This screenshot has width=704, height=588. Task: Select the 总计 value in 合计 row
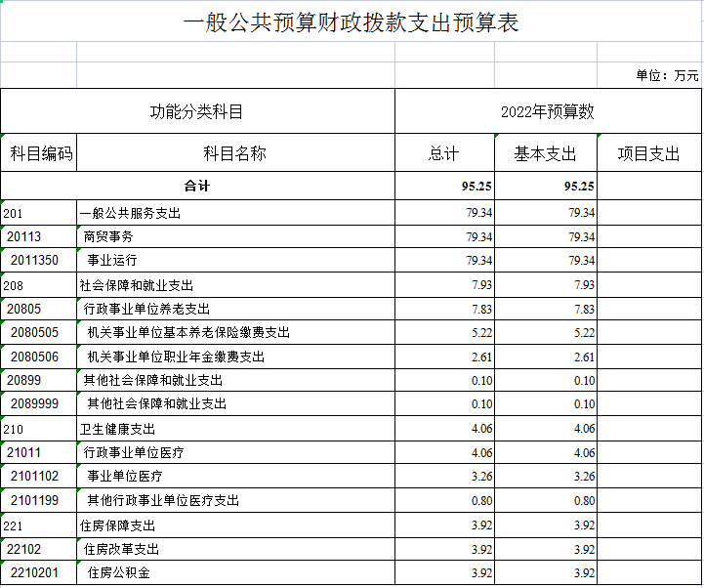[x=444, y=186]
